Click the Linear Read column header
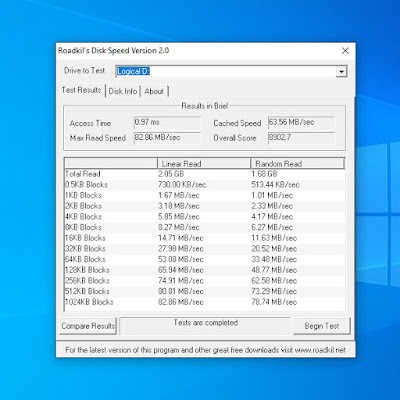This screenshot has width=400, height=400. coord(204,163)
